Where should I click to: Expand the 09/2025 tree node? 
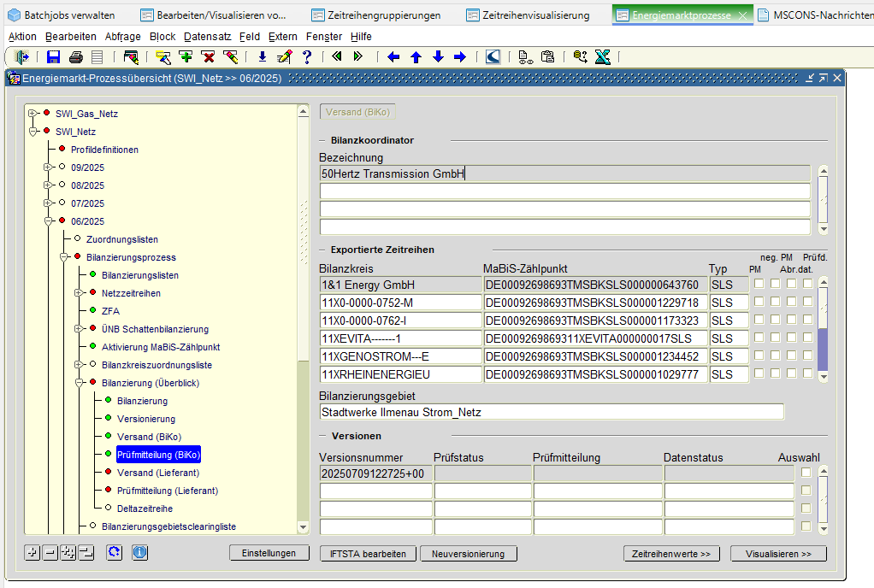point(48,168)
